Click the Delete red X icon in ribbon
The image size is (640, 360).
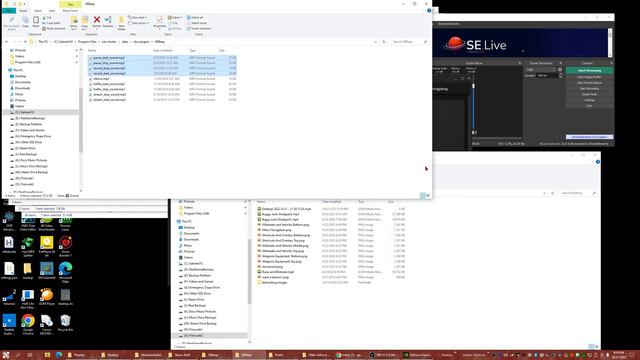pyautogui.click(x=97, y=20)
